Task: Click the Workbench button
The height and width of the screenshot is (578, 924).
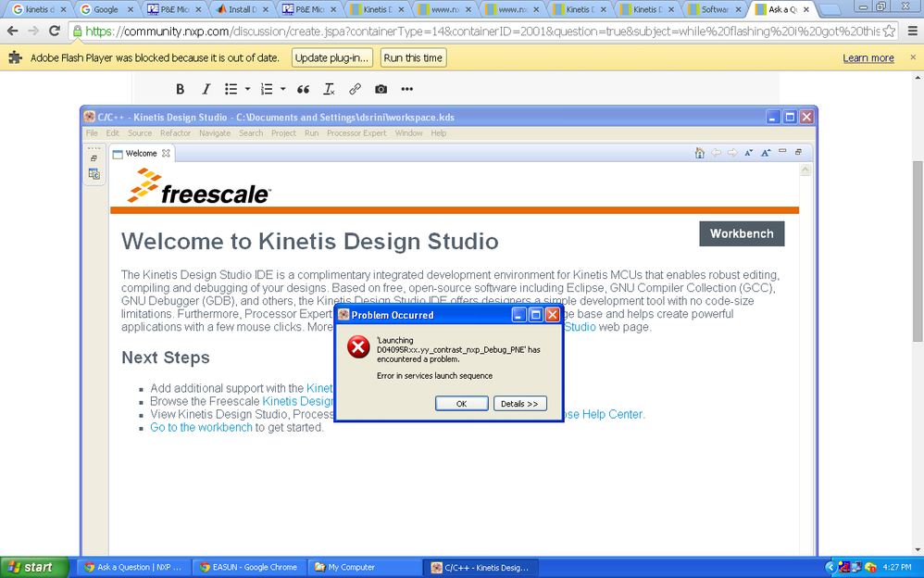Action: [742, 233]
